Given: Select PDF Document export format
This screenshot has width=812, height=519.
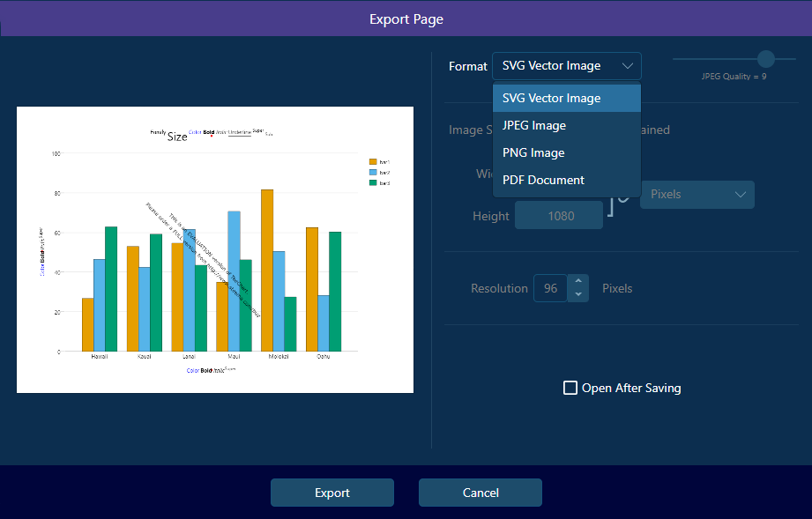Looking at the screenshot, I should pyautogui.click(x=567, y=180).
